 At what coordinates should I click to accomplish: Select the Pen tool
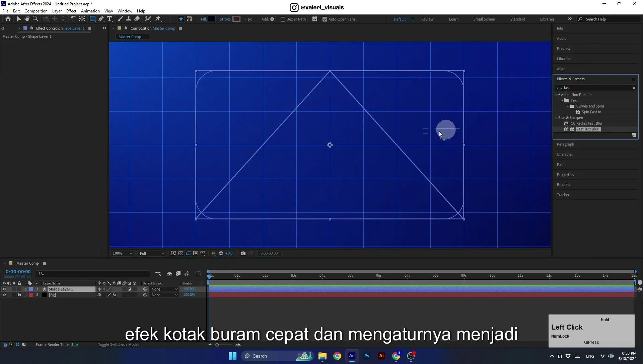pyautogui.click(x=101, y=19)
